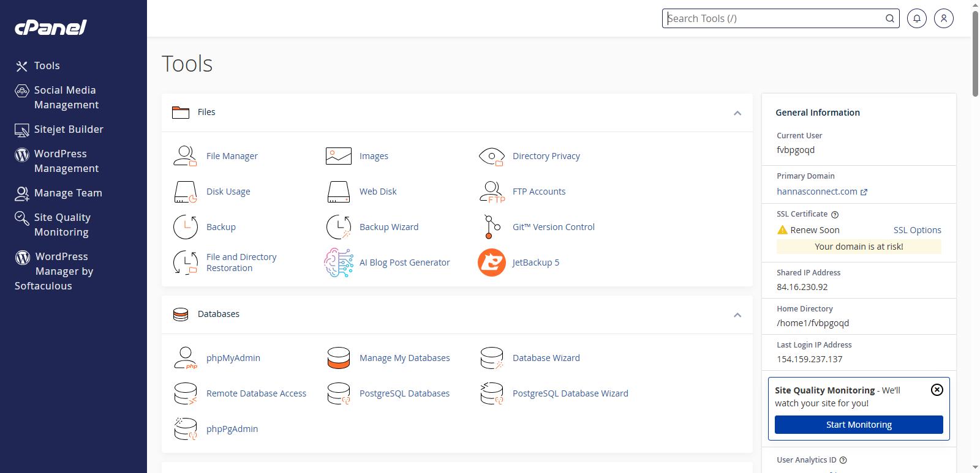
Task: Click the Directory Privacy eye icon
Action: click(491, 156)
